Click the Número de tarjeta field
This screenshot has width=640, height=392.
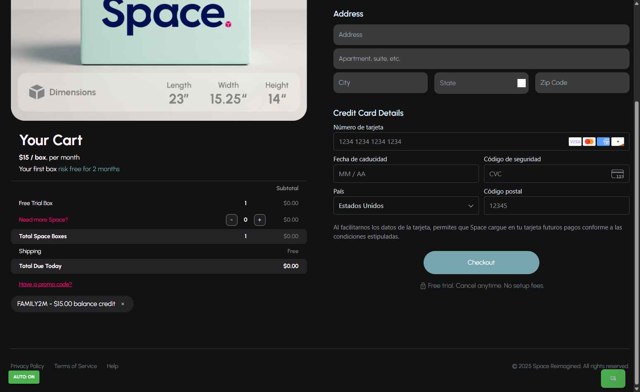(481, 142)
